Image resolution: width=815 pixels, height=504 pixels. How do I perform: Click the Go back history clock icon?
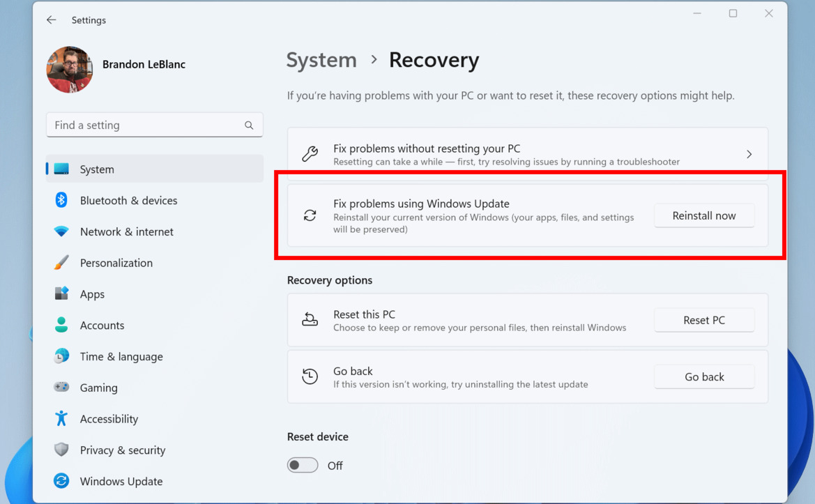(310, 376)
